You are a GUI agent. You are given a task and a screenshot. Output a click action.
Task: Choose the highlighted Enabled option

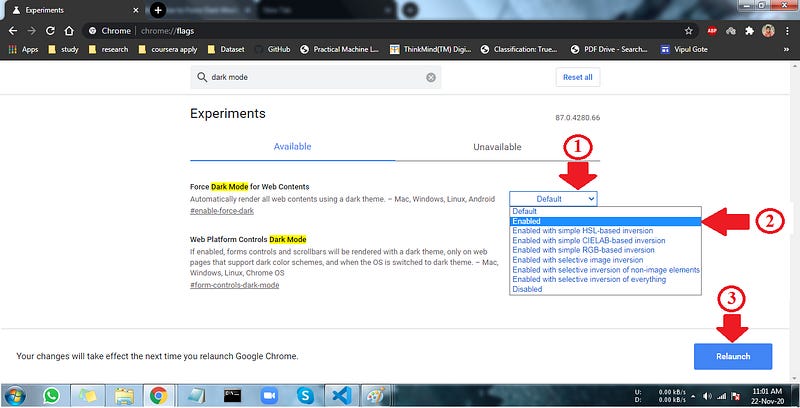pos(605,221)
